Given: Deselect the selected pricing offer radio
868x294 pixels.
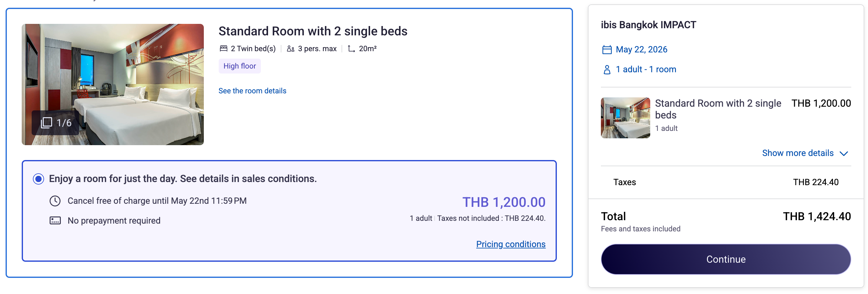Looking at the screenshot, I should 38,179.
